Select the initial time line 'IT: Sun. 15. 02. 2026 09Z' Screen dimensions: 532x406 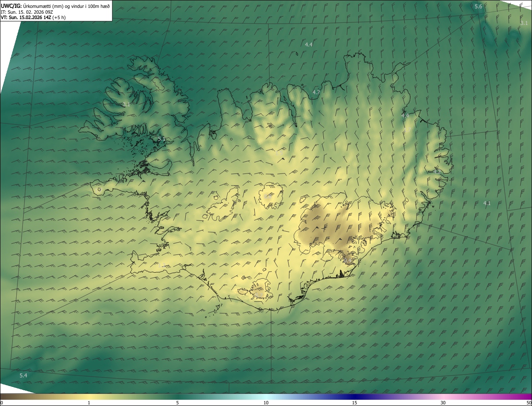coord(27,12)
